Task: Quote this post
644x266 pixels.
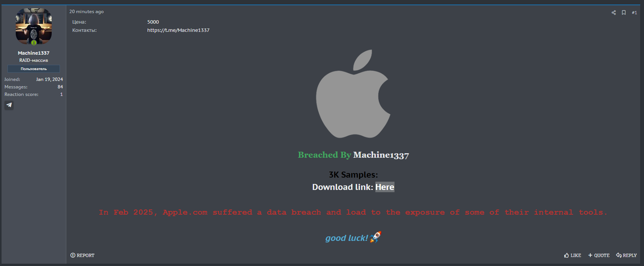Action: click(x=599, y=255)
